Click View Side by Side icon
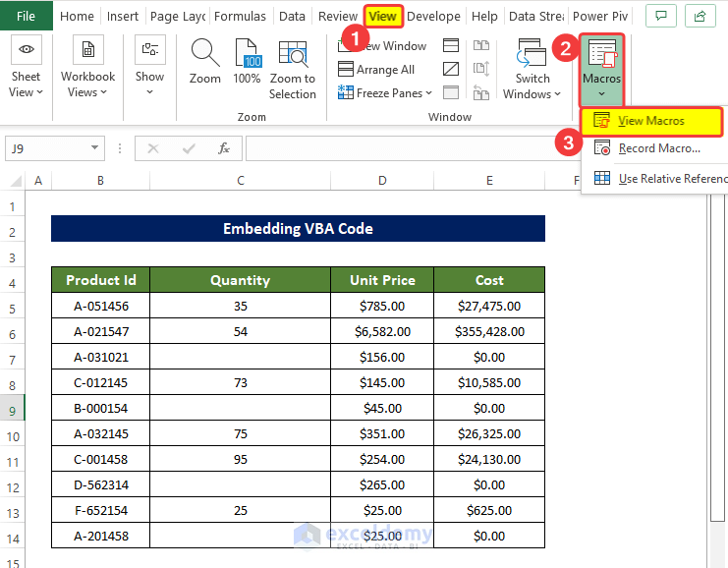Viewport: 728px width, 568px height. click(481, 45)
